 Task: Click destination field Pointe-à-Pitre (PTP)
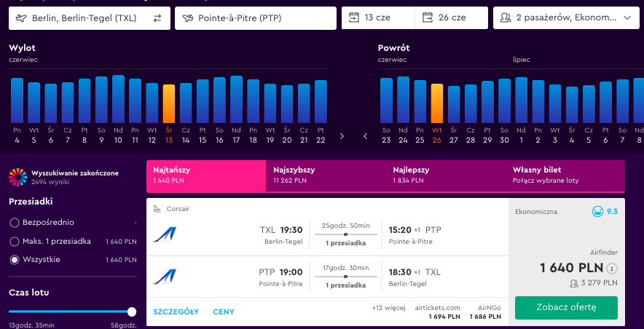[x=256, y=18]
